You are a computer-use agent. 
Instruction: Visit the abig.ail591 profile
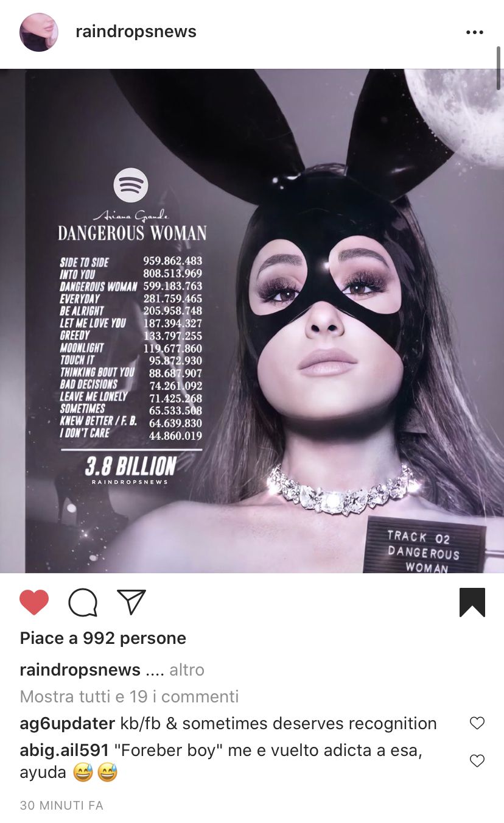[x=65, y=751]
